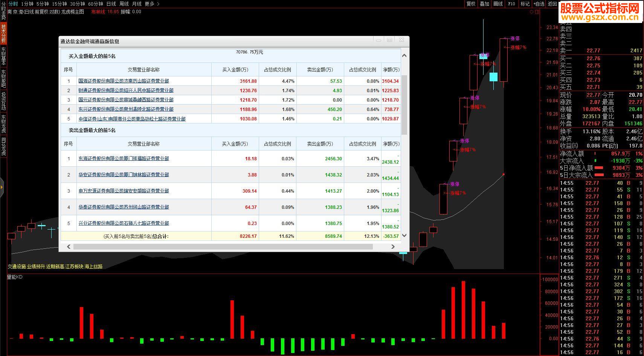Image resolution: width=644 pixels, height=356 pixels.
Task: Switch to the 60分钟 period
Action: point(96,4)
